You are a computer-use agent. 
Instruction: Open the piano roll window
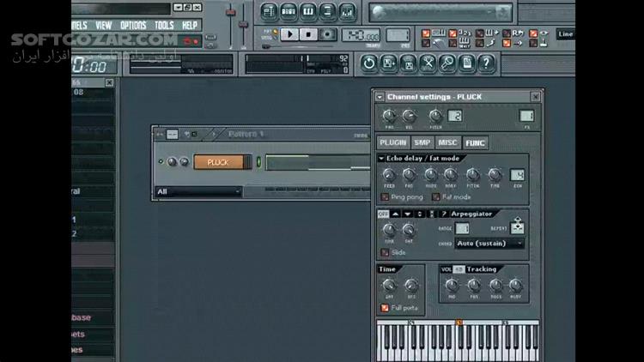click(x=308, y=11)
